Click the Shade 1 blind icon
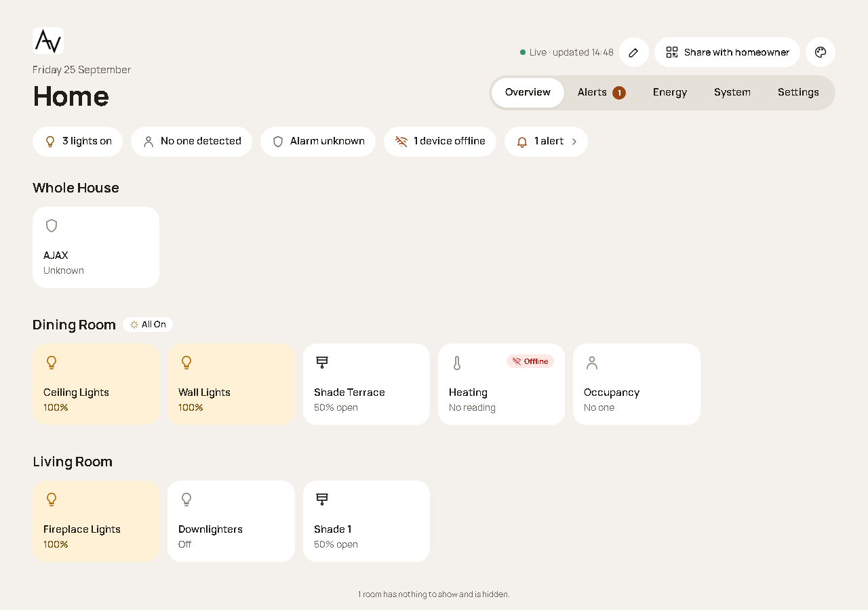868x610 pixels. pos(322,500)
